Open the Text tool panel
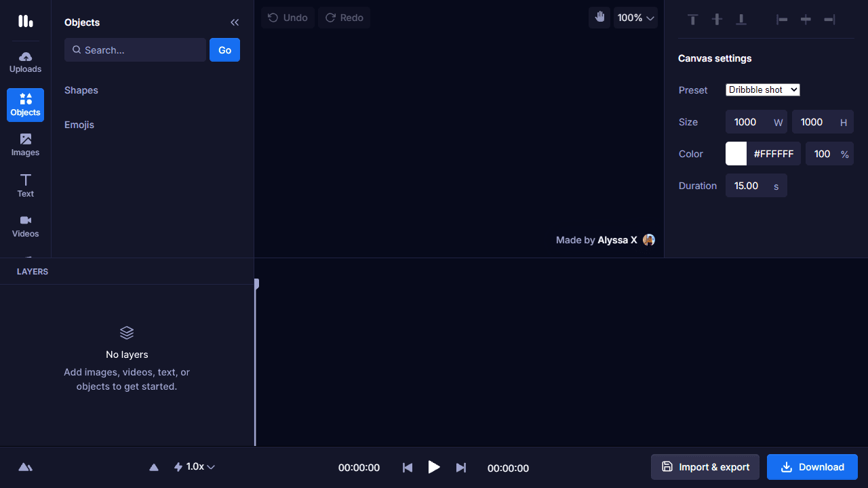Screen dimensions: 868x488 pos(25,186)
